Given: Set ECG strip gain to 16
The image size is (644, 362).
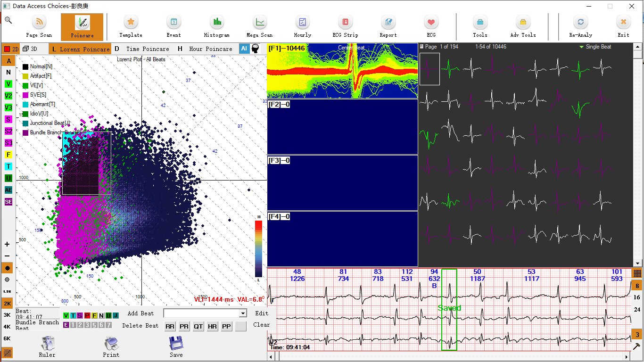Looking at the screenshot, I should [637, 297].
